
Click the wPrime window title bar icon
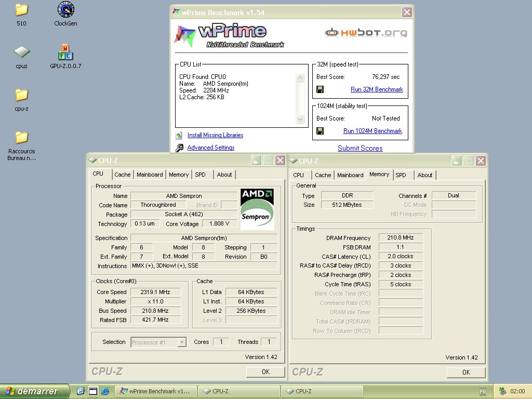[176, 12]
